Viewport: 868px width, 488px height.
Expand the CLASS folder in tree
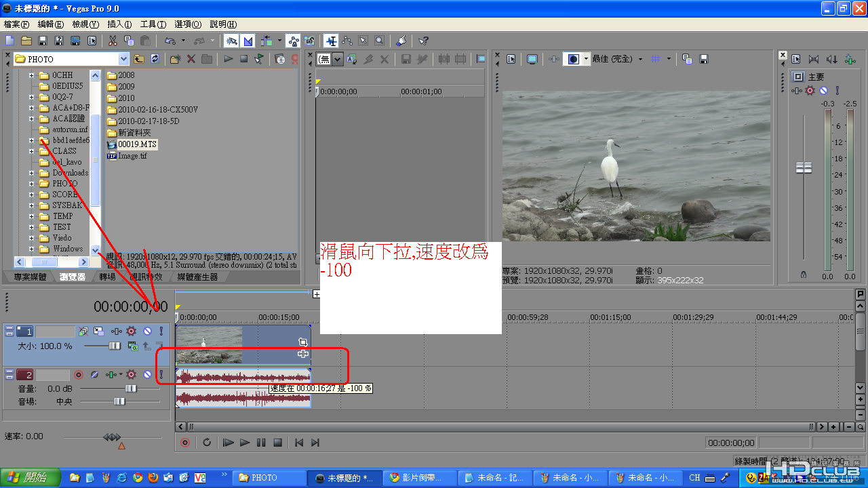tap(31, 151)
